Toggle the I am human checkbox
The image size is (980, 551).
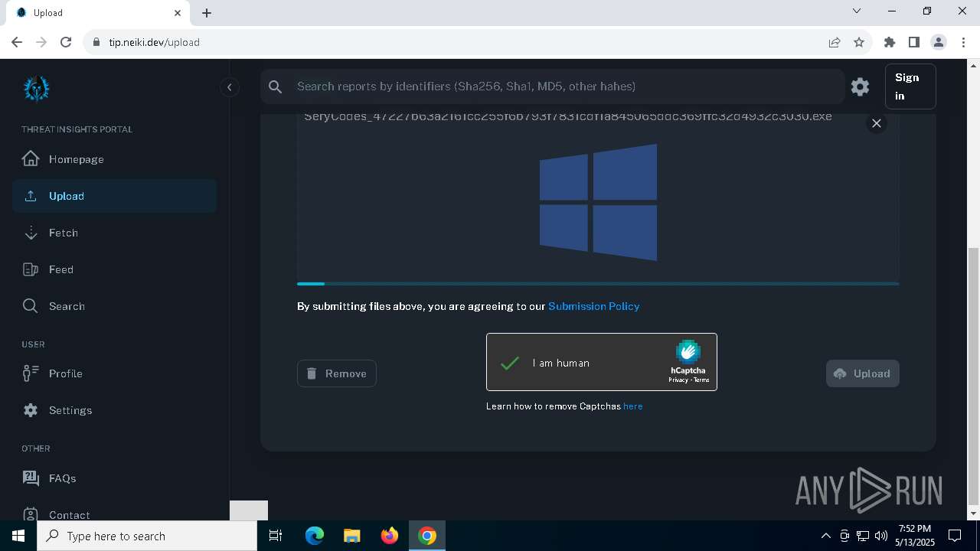510,363
